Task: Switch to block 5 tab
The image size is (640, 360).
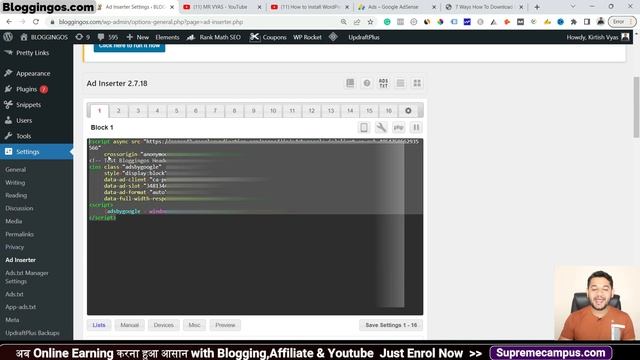Action: point(176,111)
